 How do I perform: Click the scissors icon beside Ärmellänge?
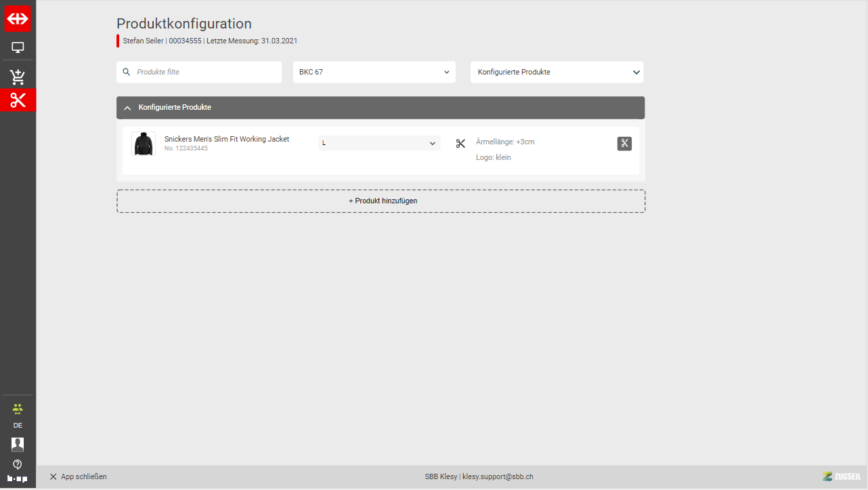(x=460, y=144)
